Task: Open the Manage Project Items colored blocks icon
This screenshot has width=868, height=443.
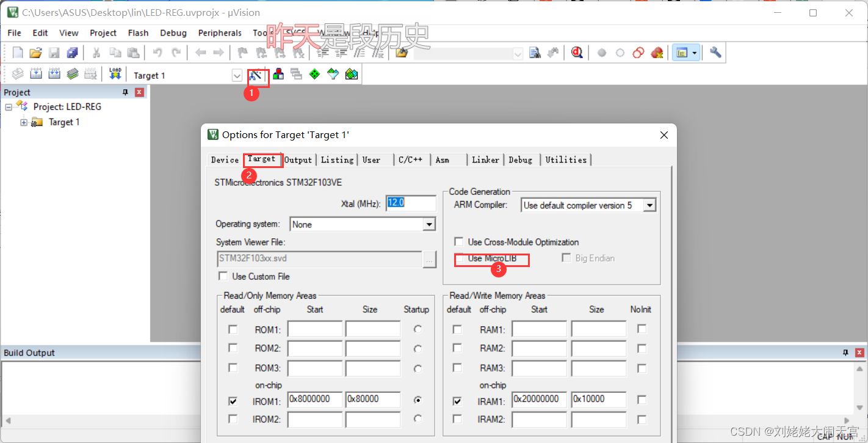Action: click(278, 75)
